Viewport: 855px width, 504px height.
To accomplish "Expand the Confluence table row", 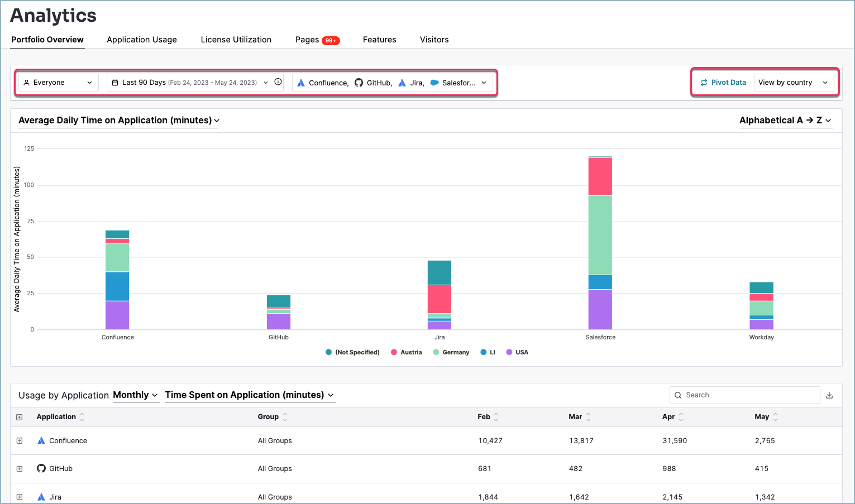I will click(x=20, y=440).
